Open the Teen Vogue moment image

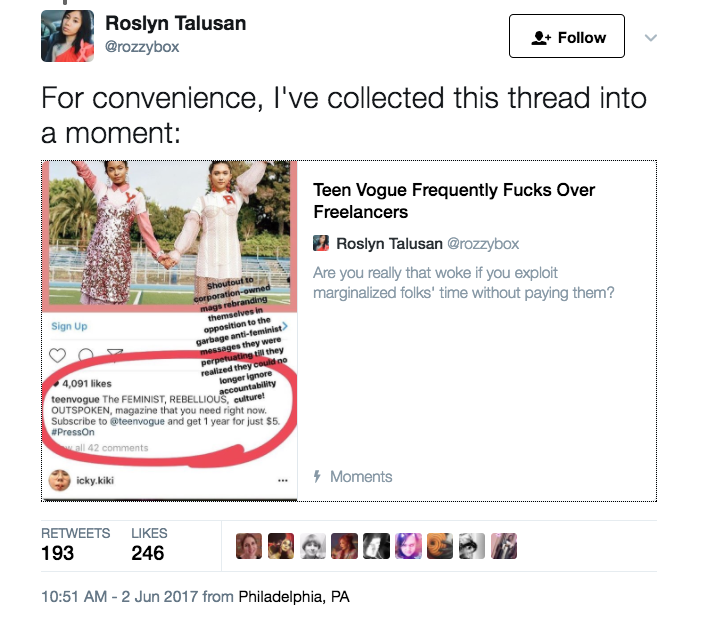[x=169, y=330]
